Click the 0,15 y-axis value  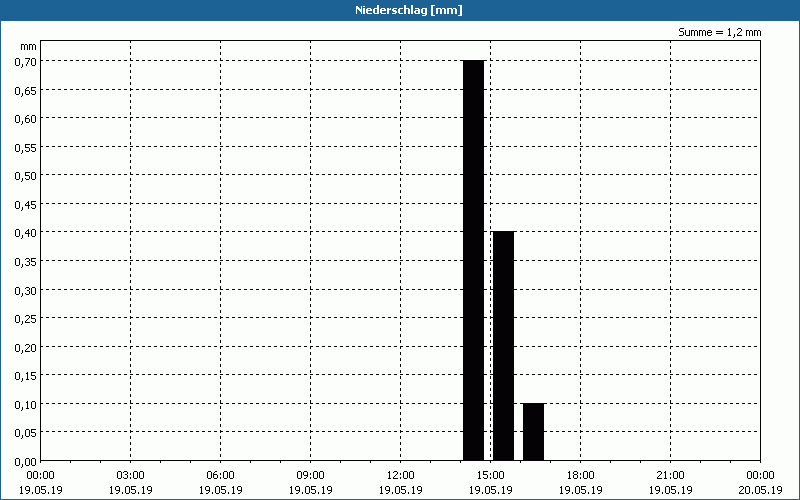[26, 376]
